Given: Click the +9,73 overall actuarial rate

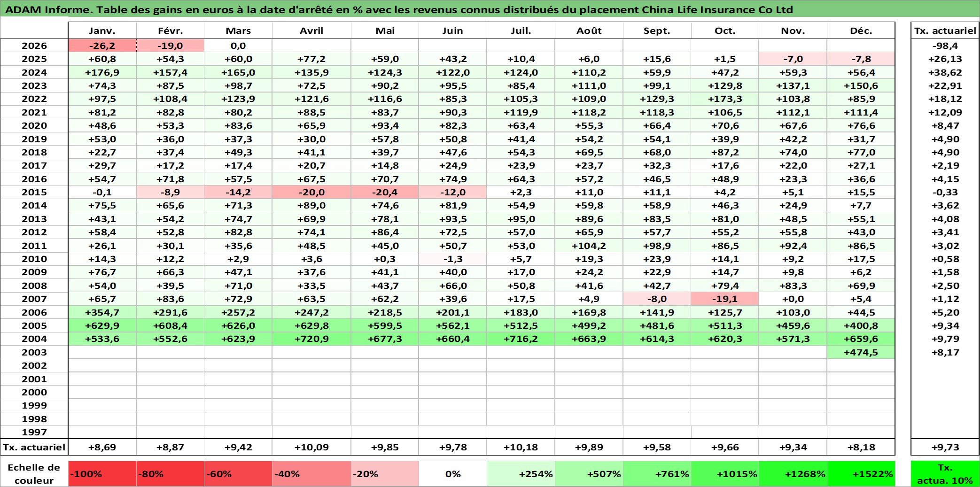Looking at the screenshot, I should click(x=945, y=447).
